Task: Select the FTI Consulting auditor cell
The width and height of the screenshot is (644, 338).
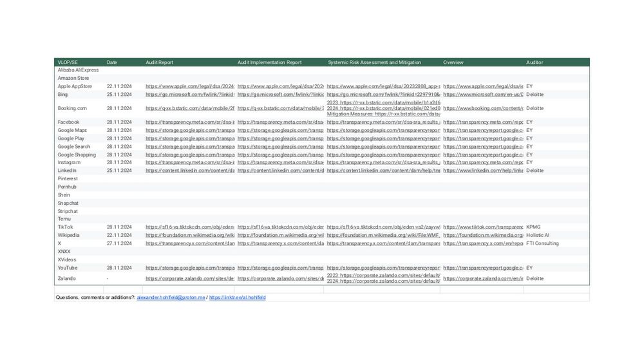Action: click(x=542, y=243)
